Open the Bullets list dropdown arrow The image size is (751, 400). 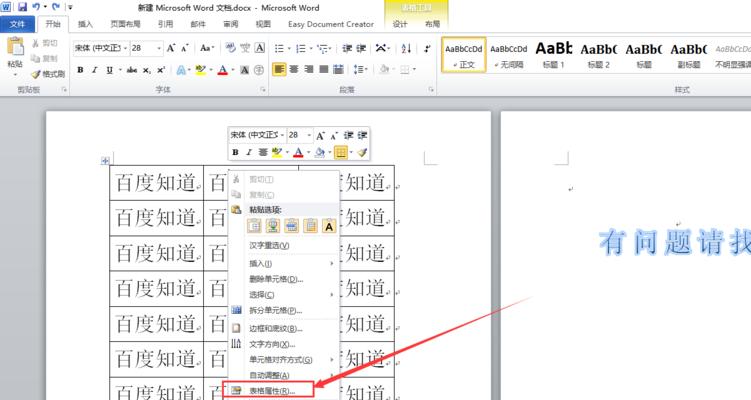click(289, 48)
